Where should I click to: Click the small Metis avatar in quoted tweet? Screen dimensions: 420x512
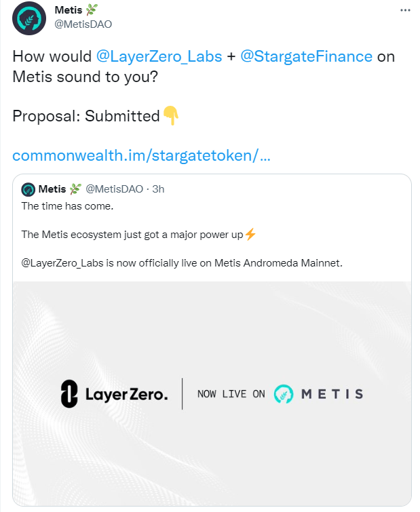tap(28, 189)
